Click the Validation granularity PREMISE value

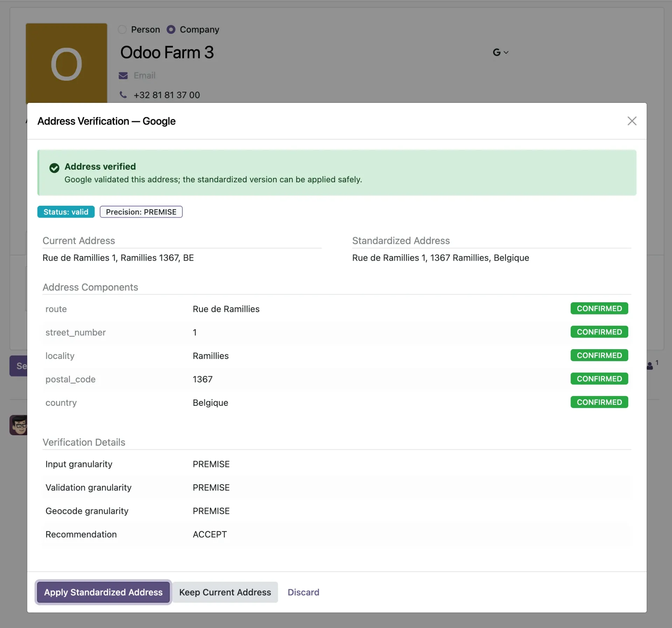[x=211, y=487]
